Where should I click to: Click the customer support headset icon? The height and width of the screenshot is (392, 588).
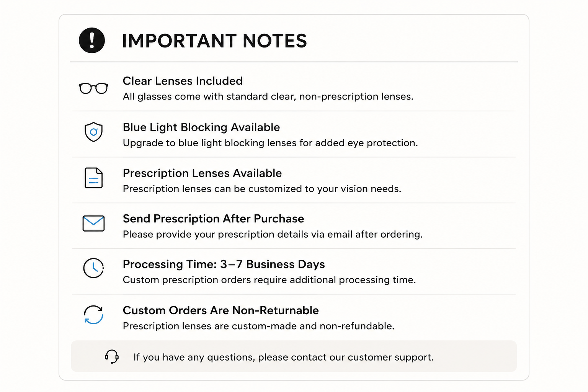112,357
